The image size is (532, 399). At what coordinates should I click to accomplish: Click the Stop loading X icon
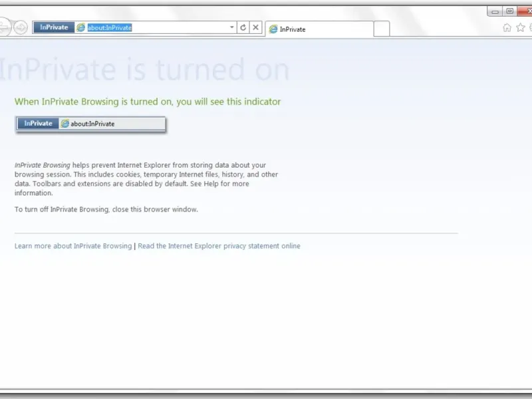tap(255, 27)
